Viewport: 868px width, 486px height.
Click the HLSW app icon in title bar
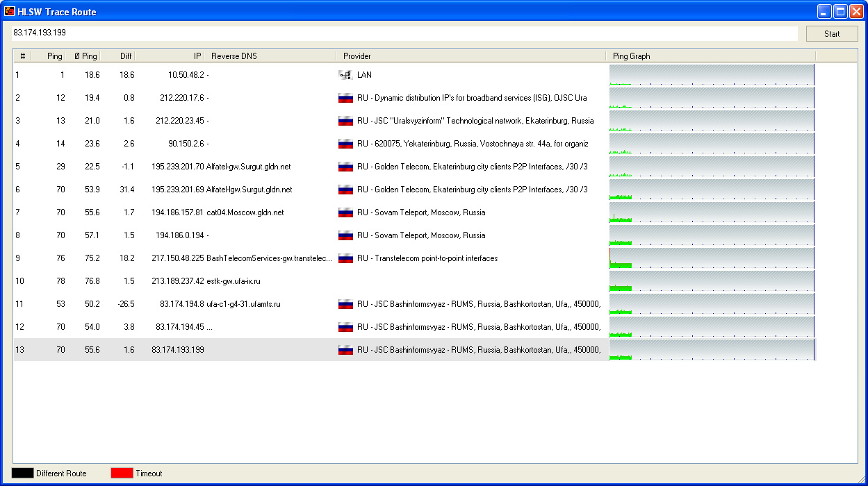point(10,11)
